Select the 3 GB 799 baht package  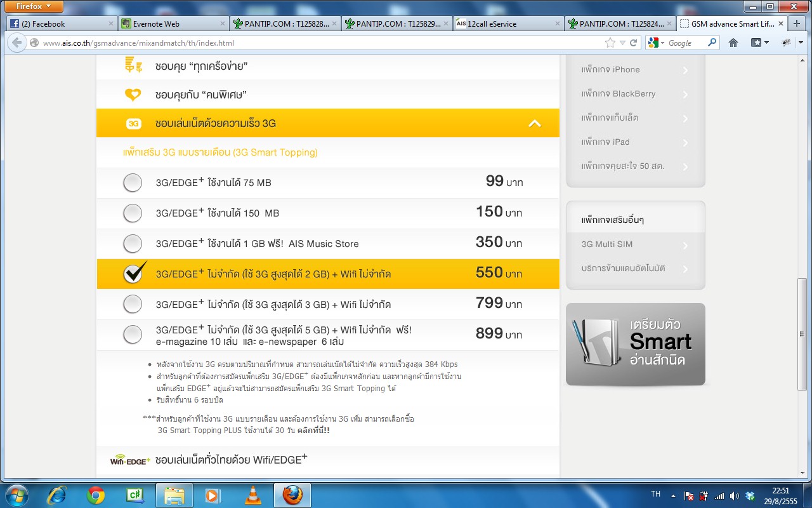click(x=133, y=304)
